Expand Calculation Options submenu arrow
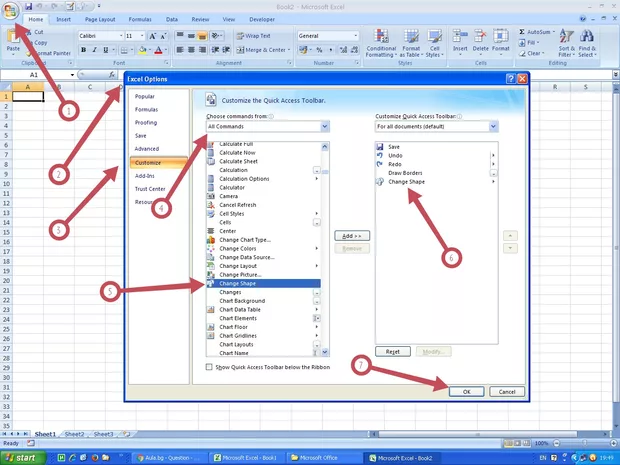 pos(317,179)
